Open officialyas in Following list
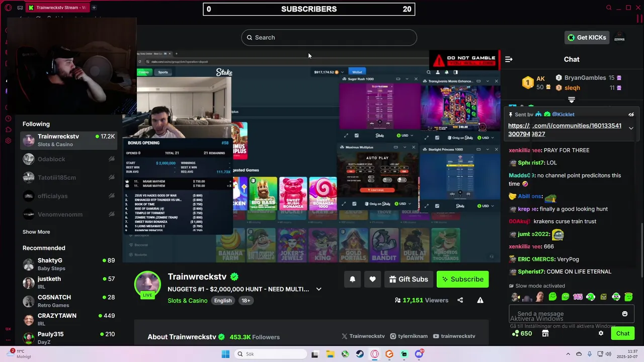644x362 pixels. click(x=69, y=196)
